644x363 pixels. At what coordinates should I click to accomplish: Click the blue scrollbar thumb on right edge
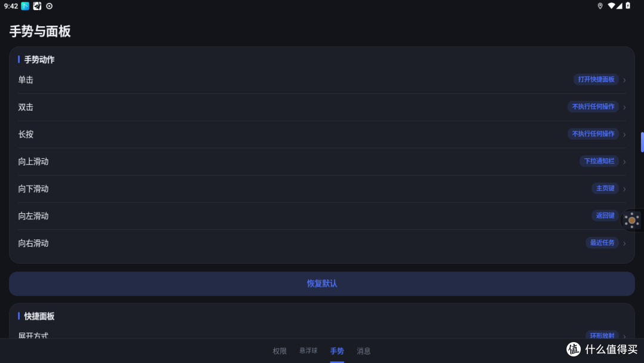642,142
